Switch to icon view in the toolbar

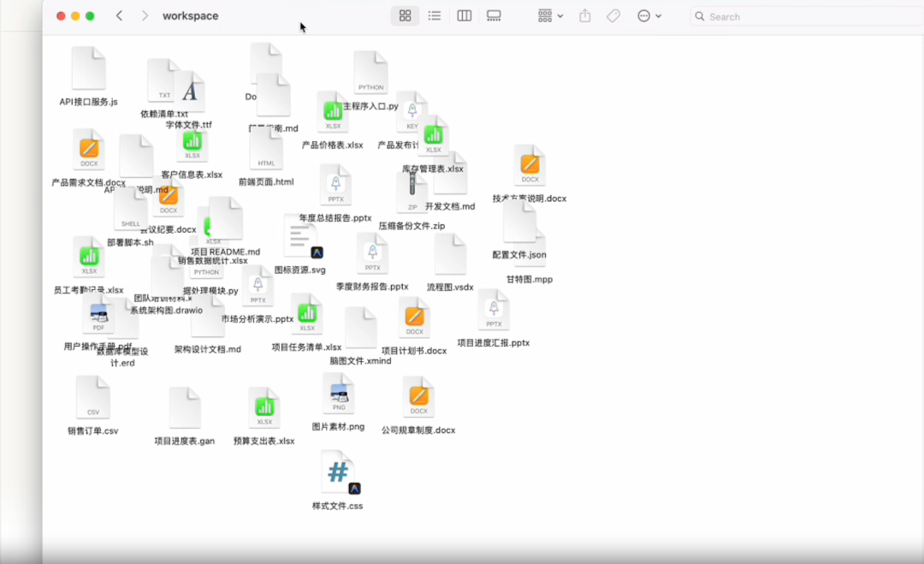tap(406, 16)
